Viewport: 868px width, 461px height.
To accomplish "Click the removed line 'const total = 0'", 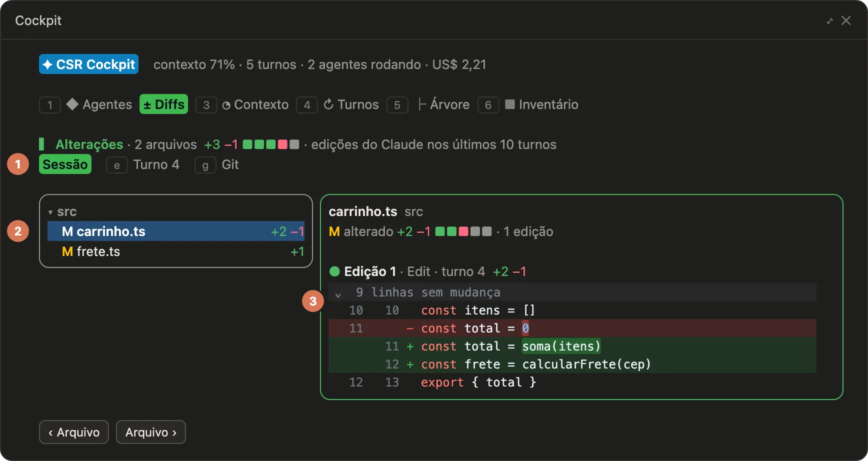I will pyautogui.click(x=572, y=328).
